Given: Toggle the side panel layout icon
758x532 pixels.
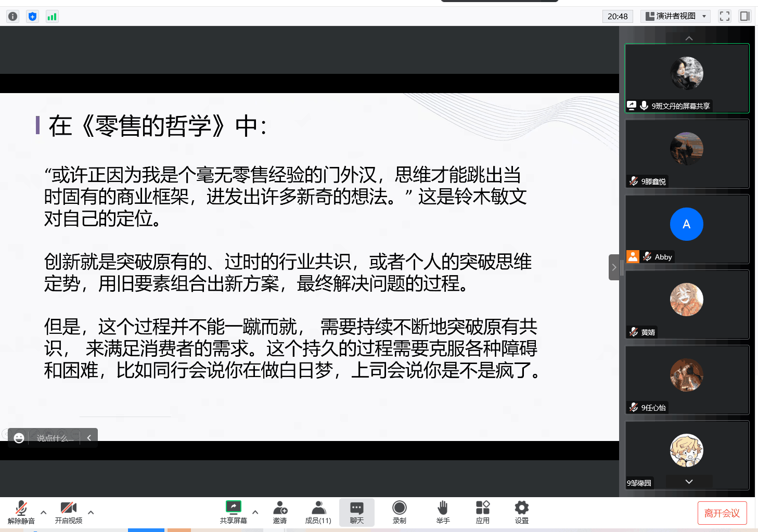Looking at the screenshot, I should [744, 16].
